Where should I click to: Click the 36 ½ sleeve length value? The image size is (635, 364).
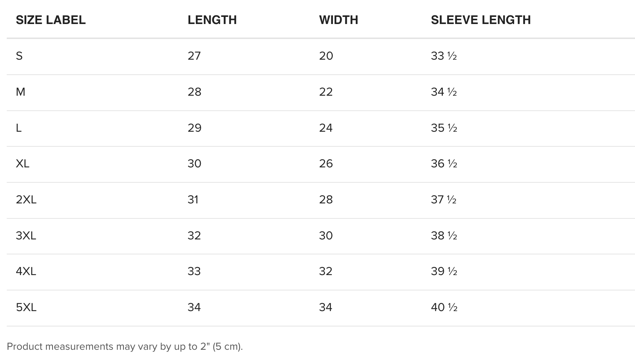pyautogui.click(x=444, y=164)
